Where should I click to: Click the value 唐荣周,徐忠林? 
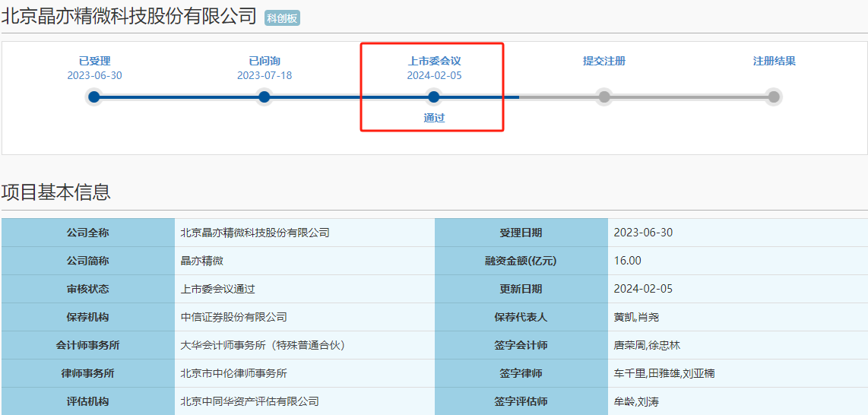[647, 345]
